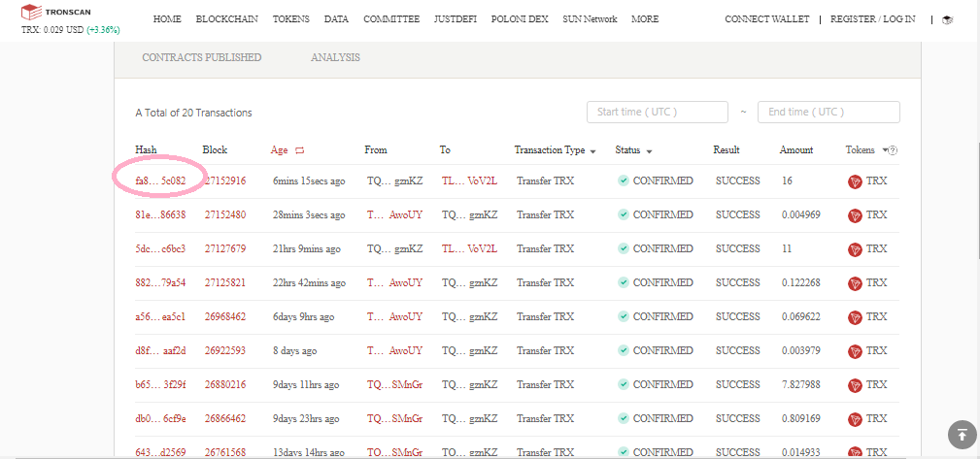
Task: Open the Tokens column help question icon
Action: pos(894,150)
